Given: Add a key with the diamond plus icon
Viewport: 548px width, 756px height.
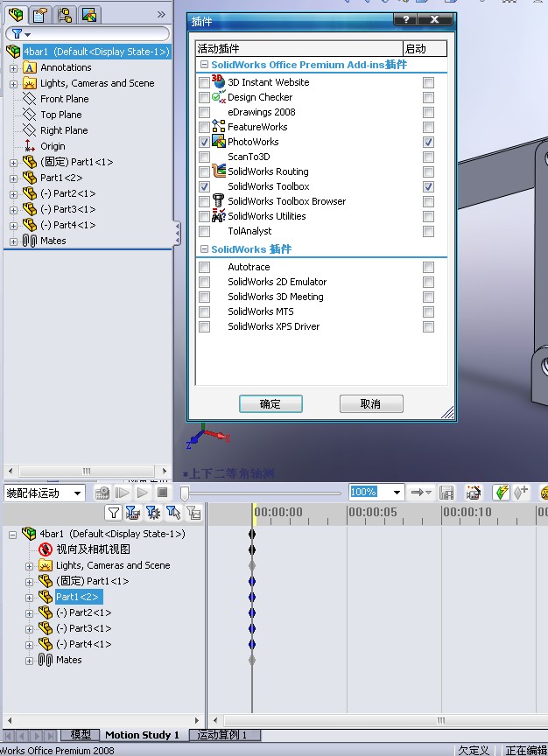Looking at the screenshot, I should pos(521,493).
